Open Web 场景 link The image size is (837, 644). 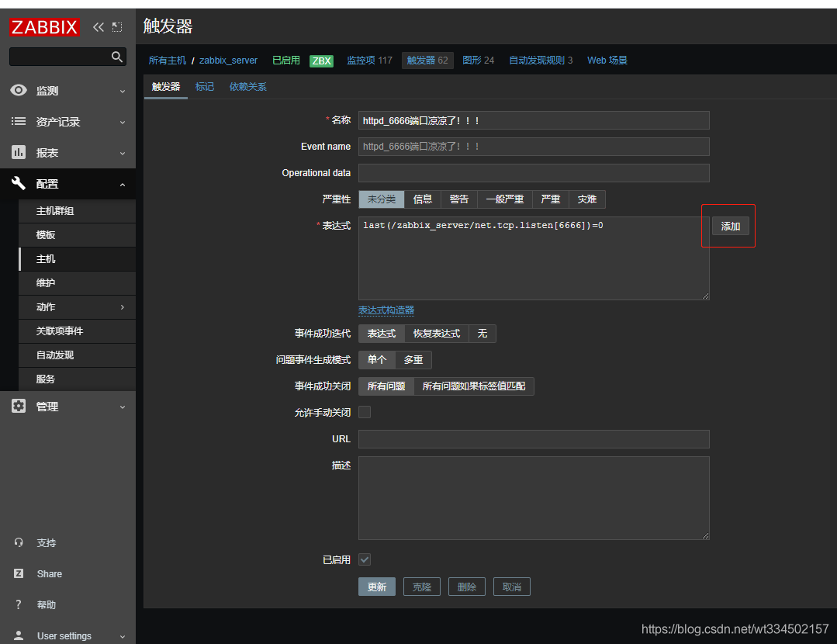[x=607, y=61]
